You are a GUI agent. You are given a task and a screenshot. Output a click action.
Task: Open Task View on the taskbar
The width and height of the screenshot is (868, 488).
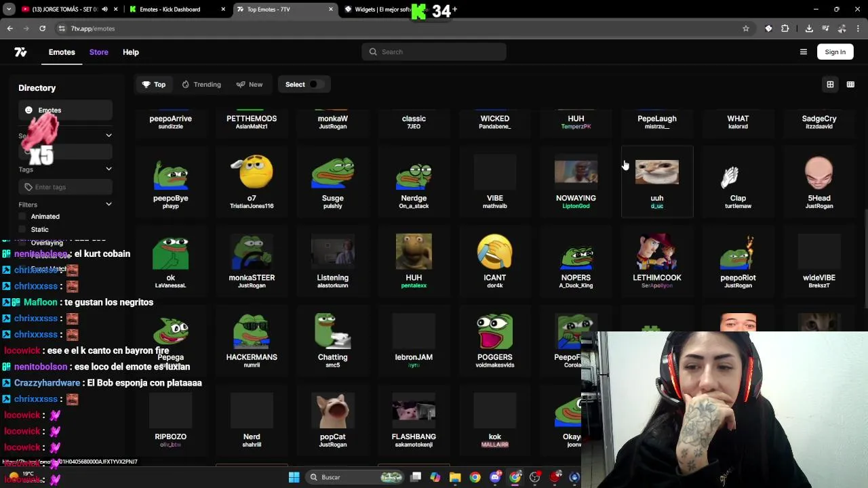(416, 477)
